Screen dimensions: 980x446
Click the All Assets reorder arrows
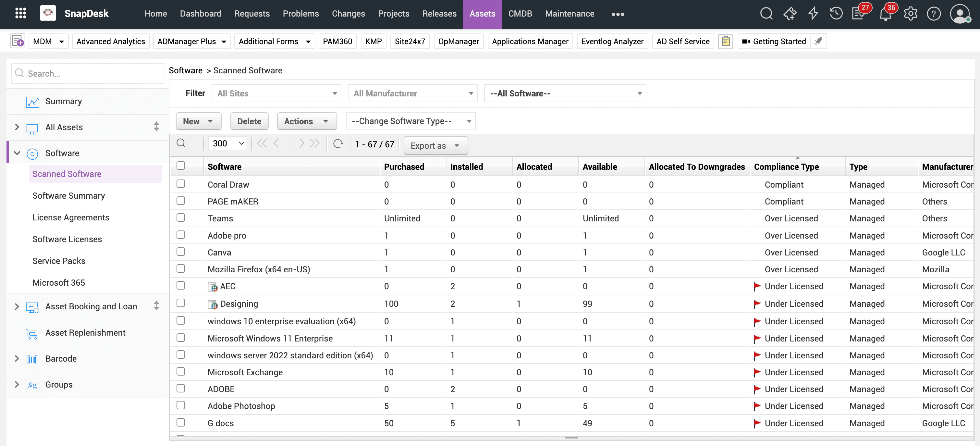[x=156, y=127]
